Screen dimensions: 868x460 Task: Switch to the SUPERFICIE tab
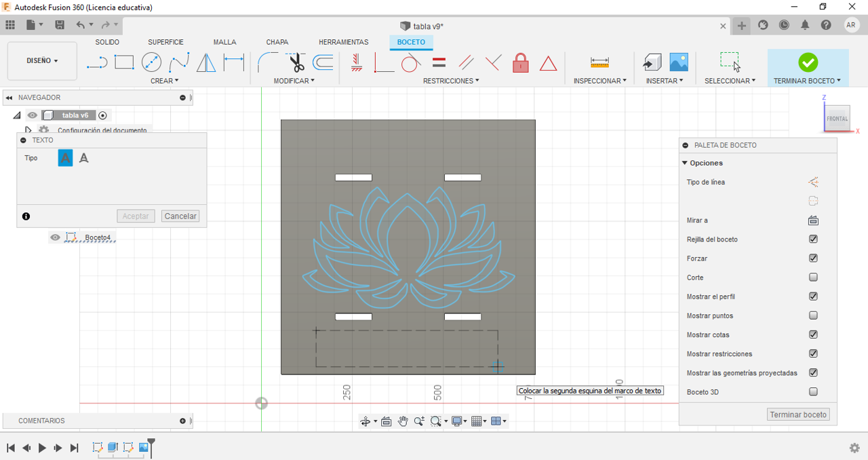click(x=166, y=42)
